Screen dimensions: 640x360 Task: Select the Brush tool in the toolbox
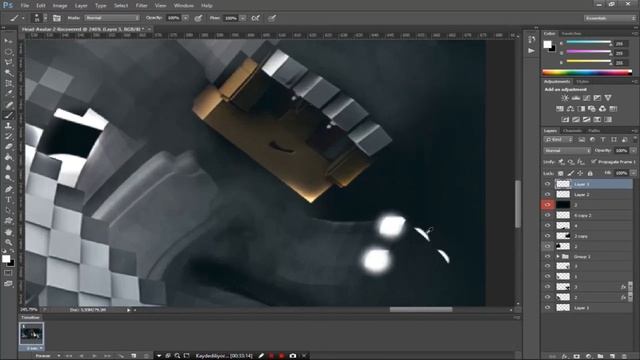(8, 115)
